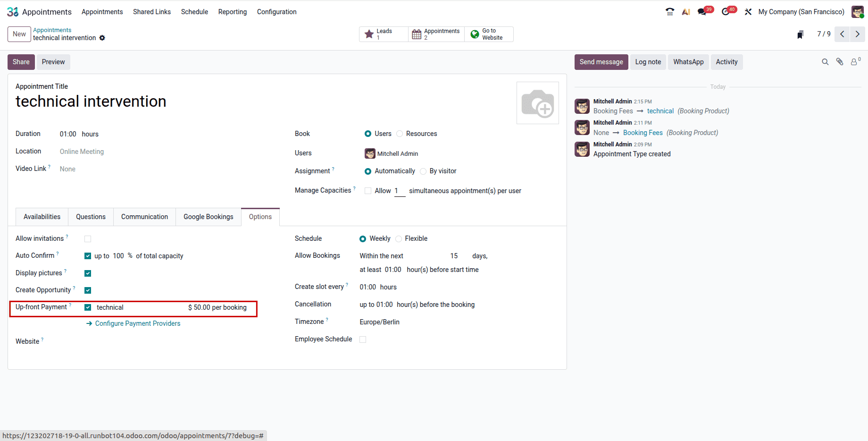Viewport: 868px width, 441px height.
Task: Click the Activity button
Action: (726, 62)
